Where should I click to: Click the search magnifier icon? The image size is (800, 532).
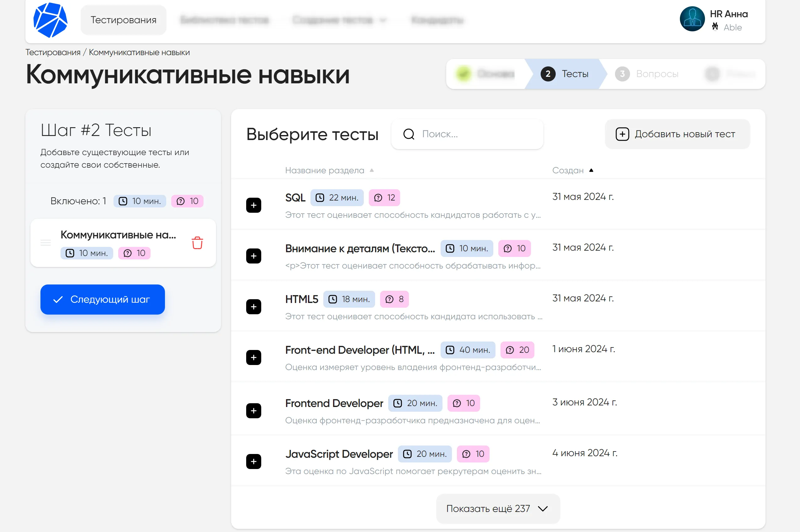409,134
